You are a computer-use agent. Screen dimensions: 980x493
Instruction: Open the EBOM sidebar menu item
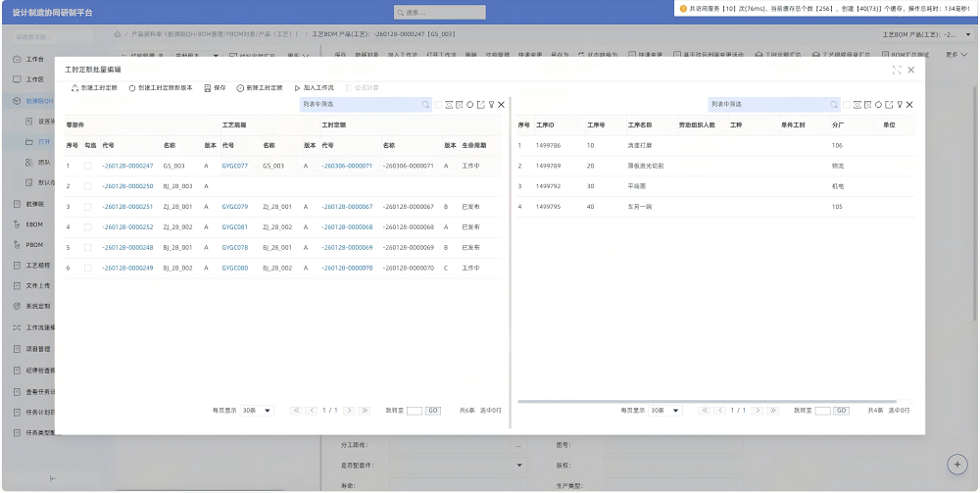(x=33, y=224)
